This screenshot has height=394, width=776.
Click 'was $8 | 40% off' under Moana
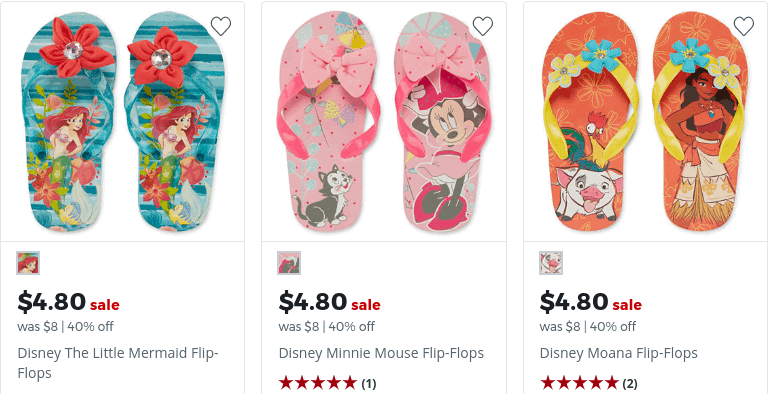[x=587, y=327]
